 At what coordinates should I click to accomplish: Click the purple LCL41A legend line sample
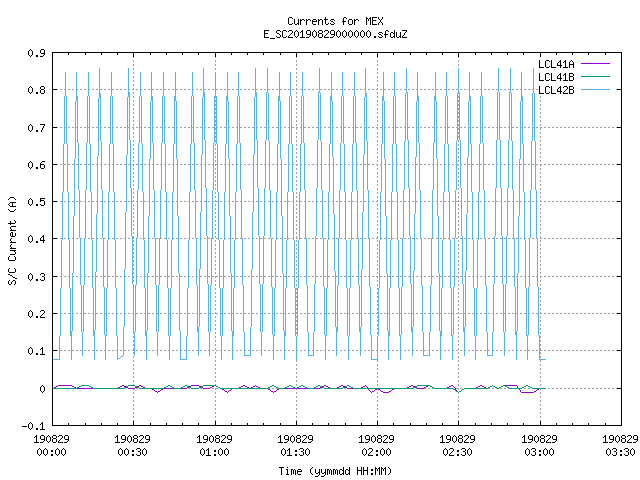(595, 64)
